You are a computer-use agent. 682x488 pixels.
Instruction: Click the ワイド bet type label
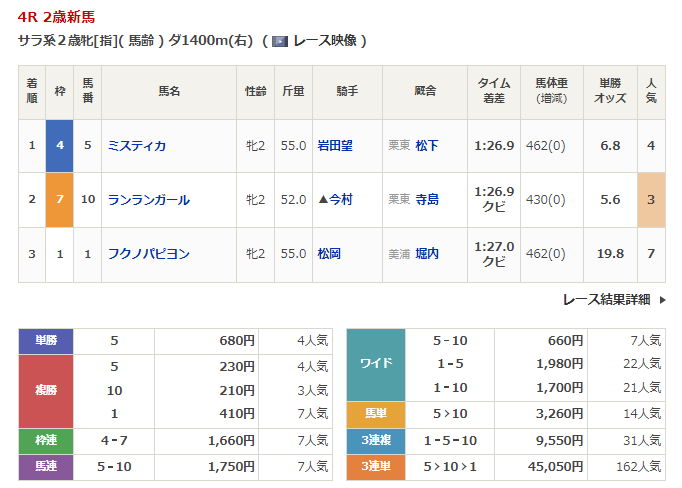376,364
